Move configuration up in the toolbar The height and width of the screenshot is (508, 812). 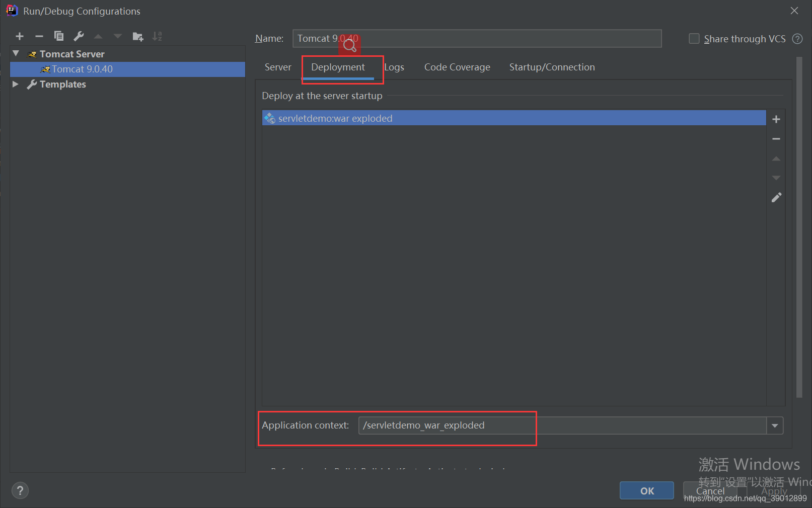(x=98, y=36)
